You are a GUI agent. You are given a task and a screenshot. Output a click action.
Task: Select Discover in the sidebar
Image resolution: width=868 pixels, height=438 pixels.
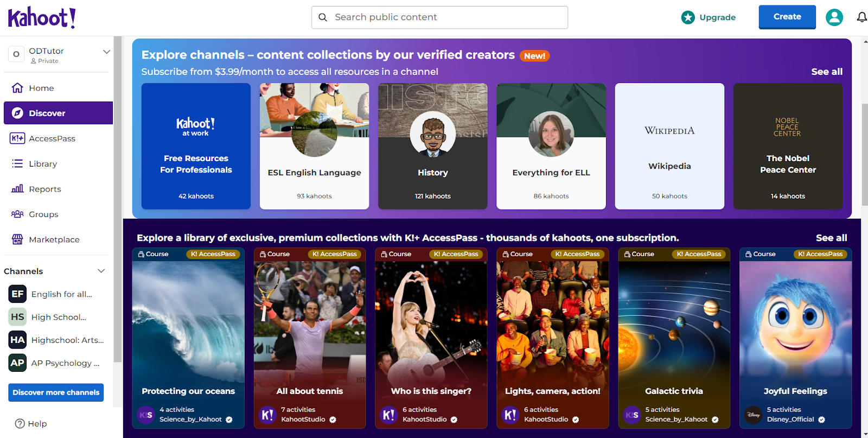pyautogui.click(x=58, y=113)
